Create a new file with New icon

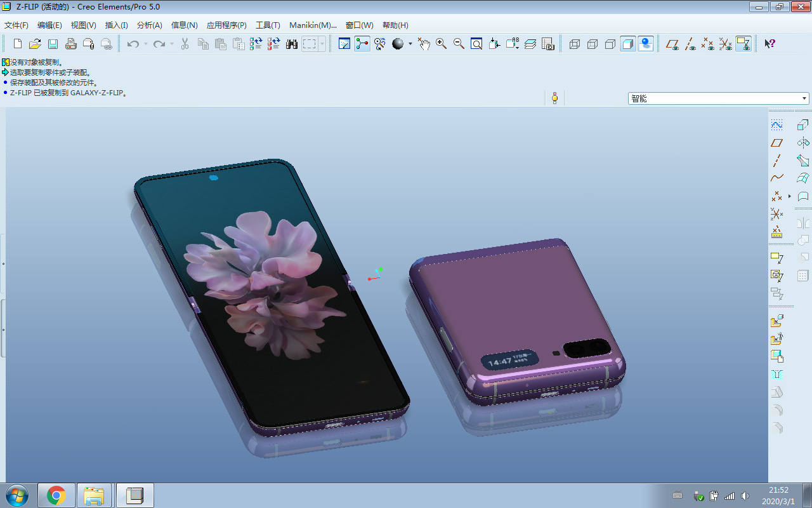[x=18, y=44]
